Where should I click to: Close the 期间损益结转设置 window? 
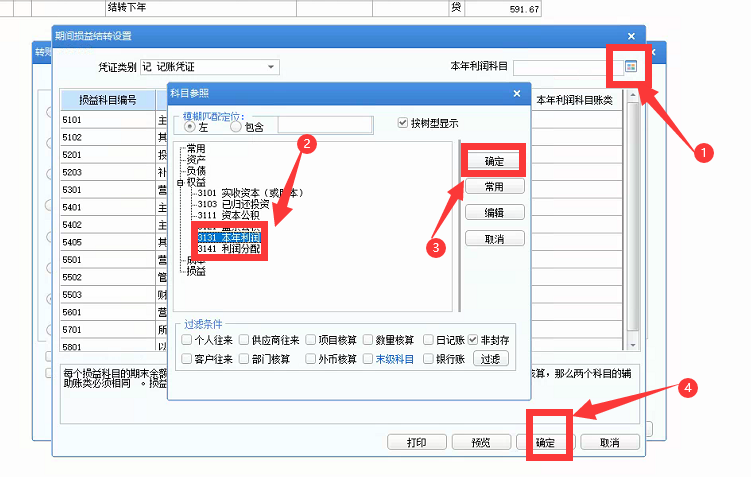click(x=631, y=36)
